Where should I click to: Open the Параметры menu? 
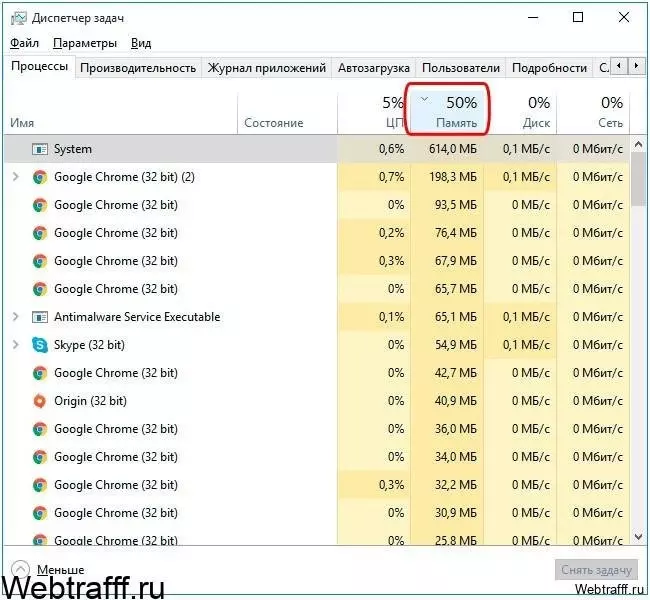pyautogui.click(x=85, y=43)
